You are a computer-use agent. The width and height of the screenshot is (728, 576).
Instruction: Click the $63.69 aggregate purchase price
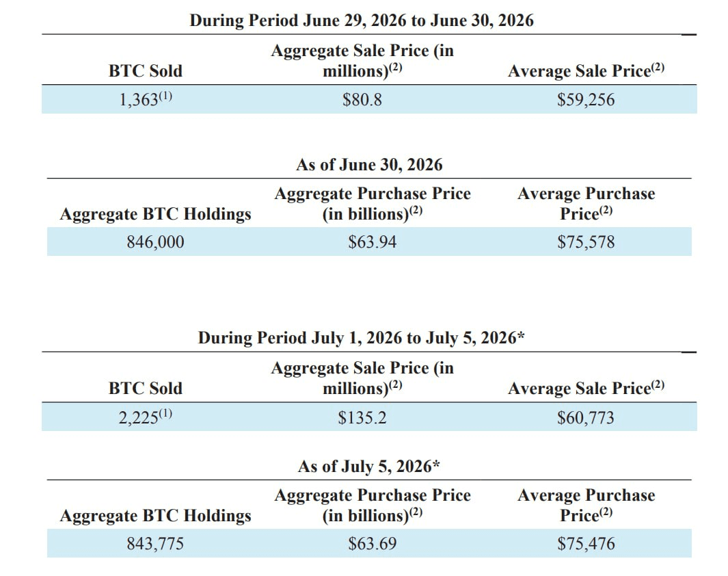pyautogui.click(x=373, y=543)
